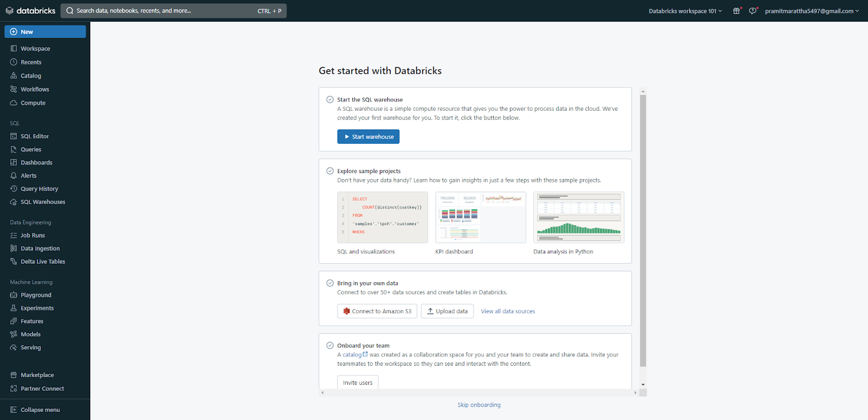Click the Models icon
The height and width of the screenshot is (420, 868).
[14, 334]
